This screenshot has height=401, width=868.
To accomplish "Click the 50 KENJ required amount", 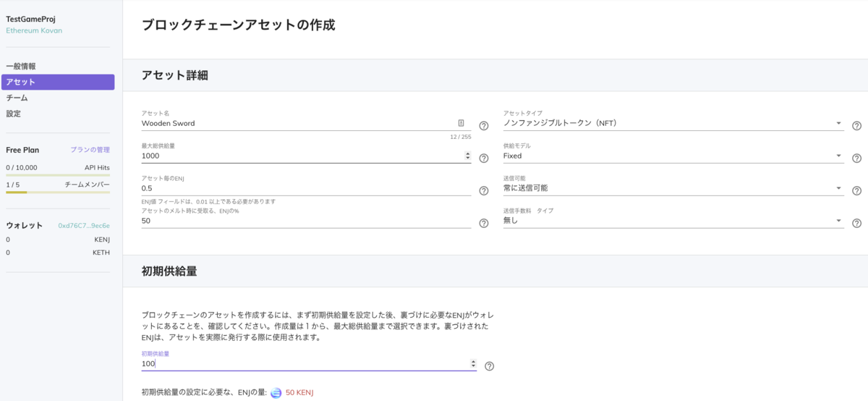I will tap(299, 393).
